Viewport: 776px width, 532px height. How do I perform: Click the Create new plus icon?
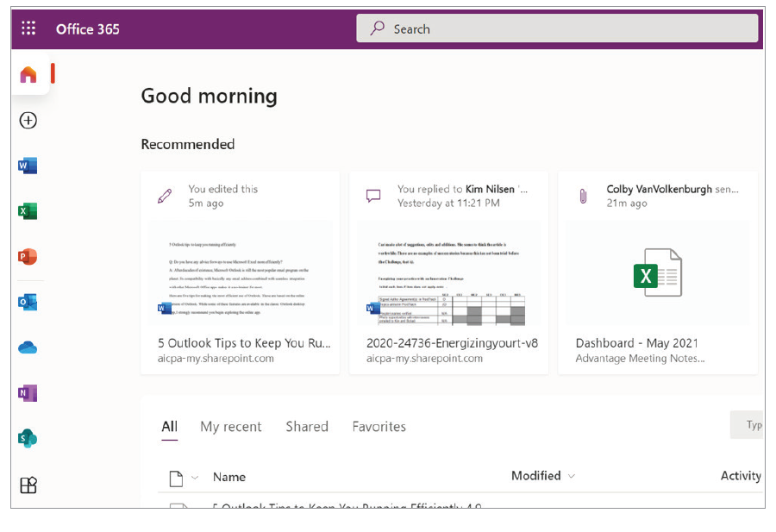pyautogui.click(x=28, y=120)
